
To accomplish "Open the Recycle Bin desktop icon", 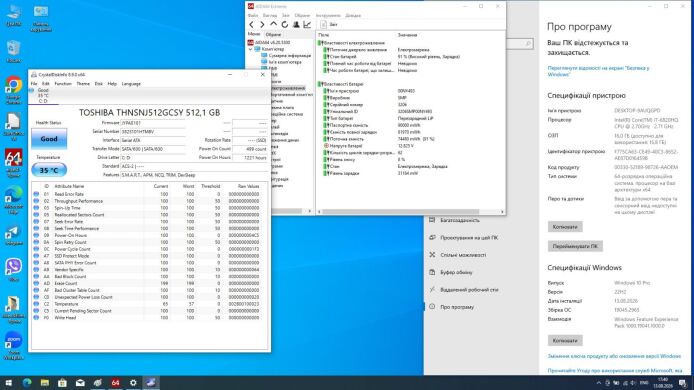I will (x=13, y=51).
